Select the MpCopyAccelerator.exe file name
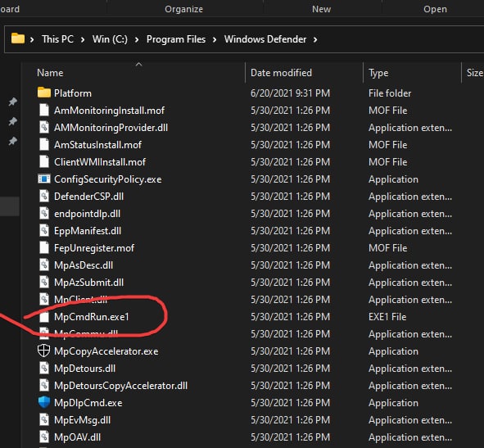The image size is (484, 448). point(106,351)
